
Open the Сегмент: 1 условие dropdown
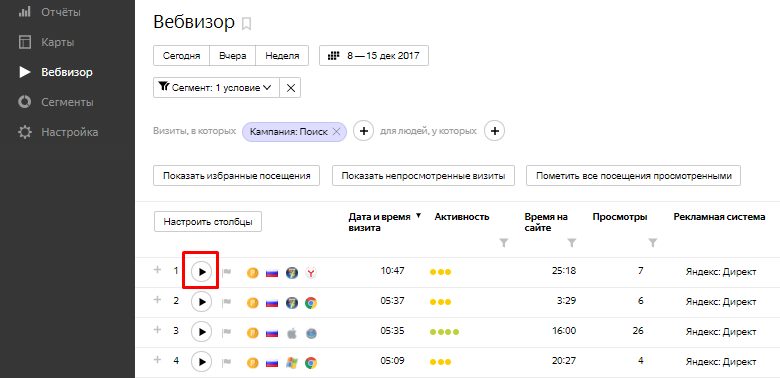[x=216, y=88]
